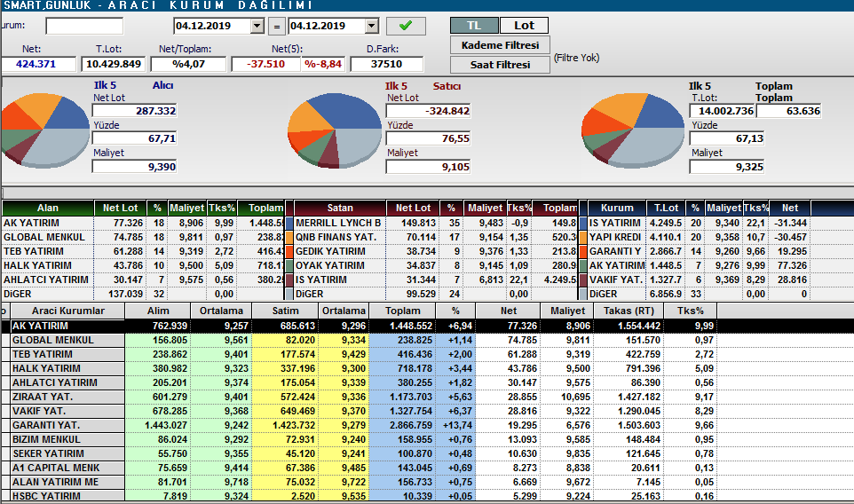Switch to TL view
Image resolution: width=854 pixels, height=504 pixels.
coord(474,25)
